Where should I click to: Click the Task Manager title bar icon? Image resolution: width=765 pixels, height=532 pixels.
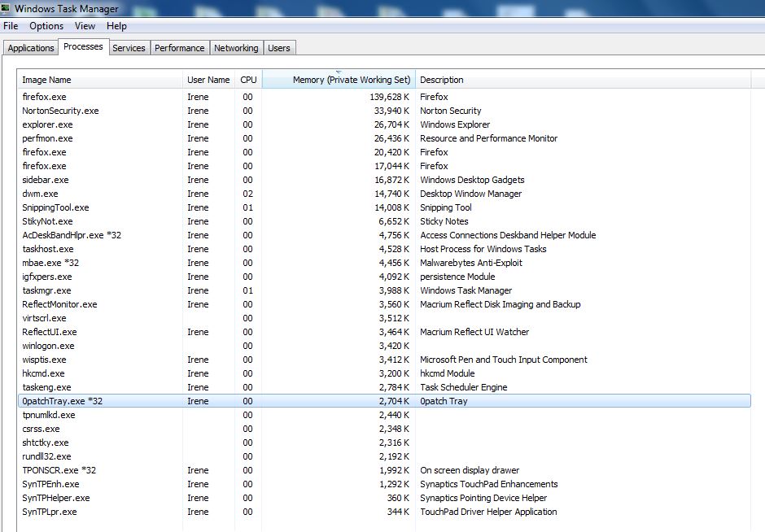coord(7,8)
